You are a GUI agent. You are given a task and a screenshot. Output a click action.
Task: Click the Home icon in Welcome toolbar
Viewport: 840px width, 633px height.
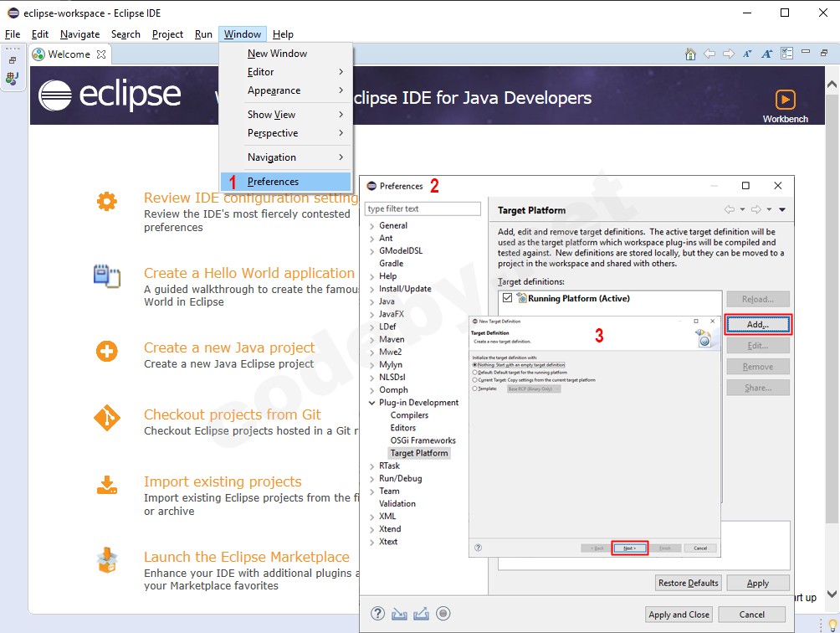pyautogui.click(x=690, y=54)
